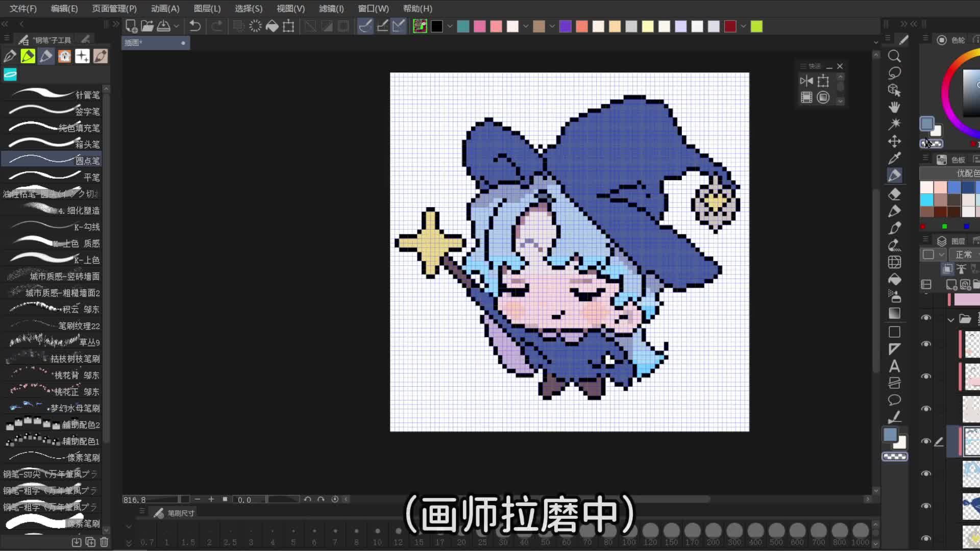Toggle visibility of the folder layer
Screen dimensions: 980x551
926,318
